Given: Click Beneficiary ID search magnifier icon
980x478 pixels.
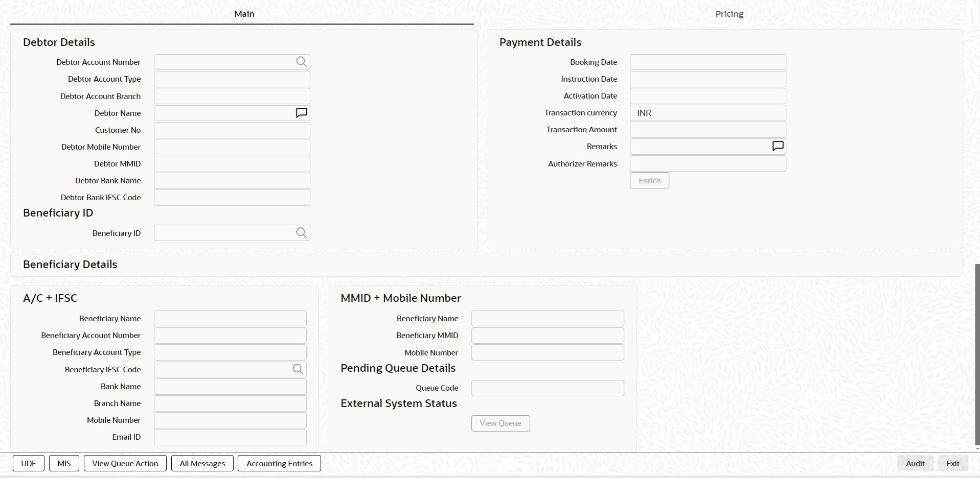Looking at the screenshot, I should pyautogui.click(x=302, y=233).
